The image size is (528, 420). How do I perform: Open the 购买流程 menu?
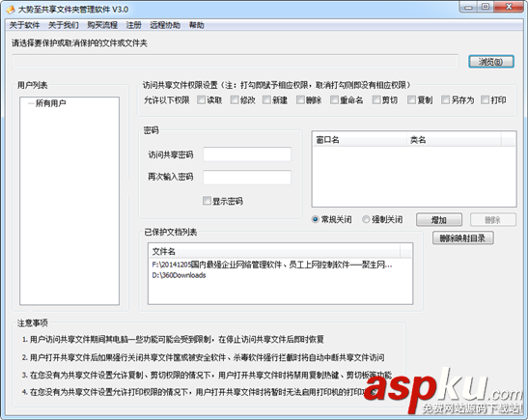coord(102,25)
